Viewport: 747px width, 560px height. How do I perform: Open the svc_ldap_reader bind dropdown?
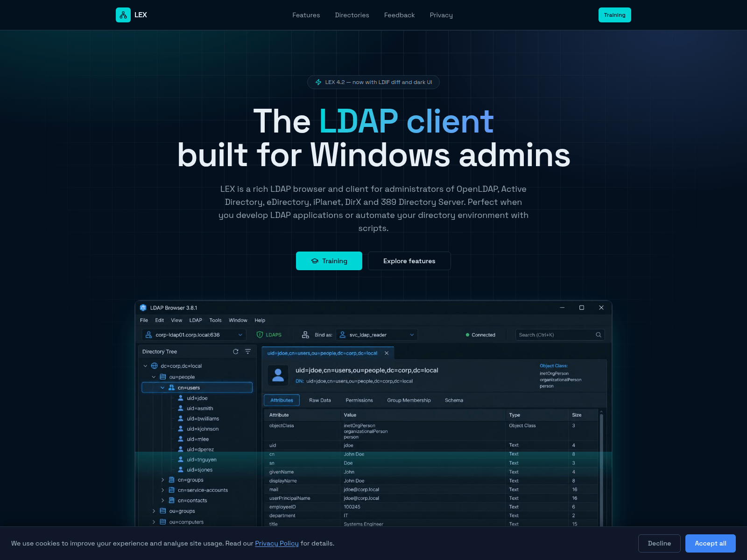pos(376,335)
